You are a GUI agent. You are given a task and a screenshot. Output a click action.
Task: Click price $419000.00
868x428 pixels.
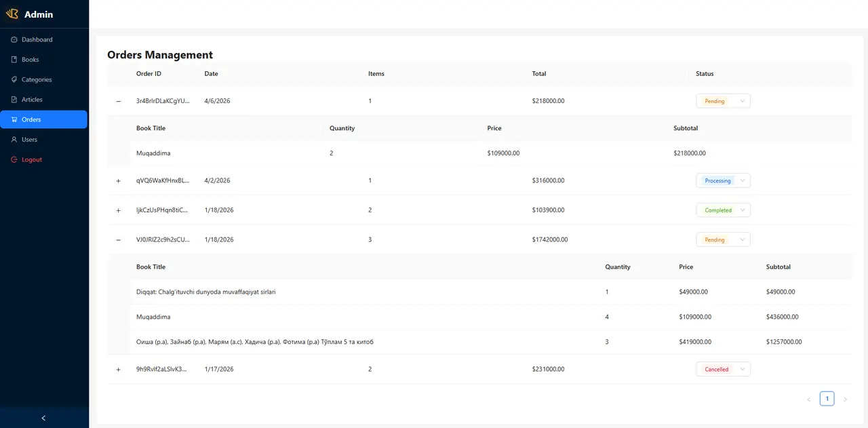pyautogui.click(x=695, y=342)
